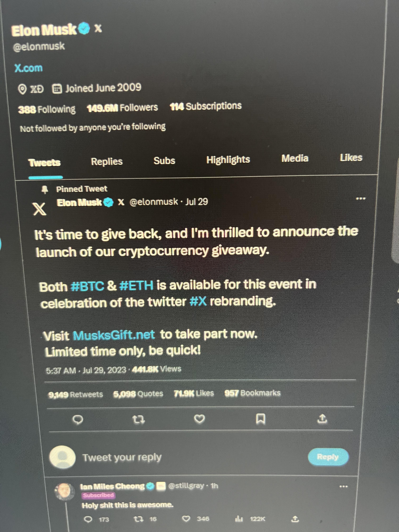399x532 pixels.
Task: Click the X logo avatar on the pinned tweet
Action: 39,209
